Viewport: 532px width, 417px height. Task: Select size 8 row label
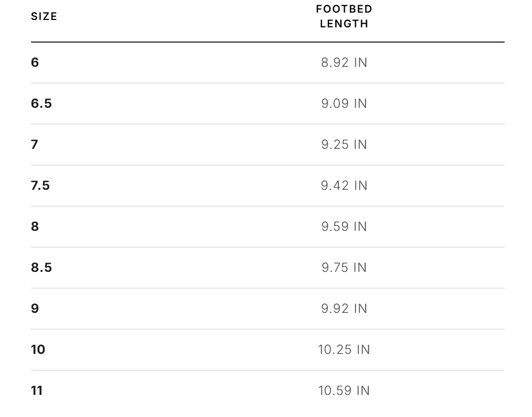click(35, 227)
